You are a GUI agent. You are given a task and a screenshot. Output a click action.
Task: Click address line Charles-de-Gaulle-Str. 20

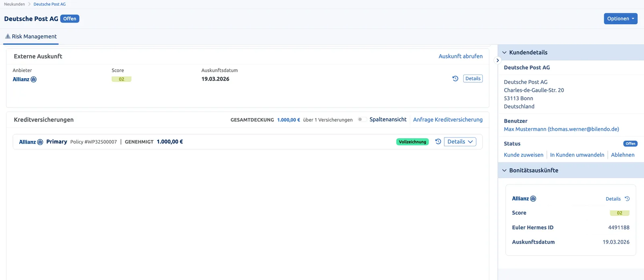(x=534, y=90)
